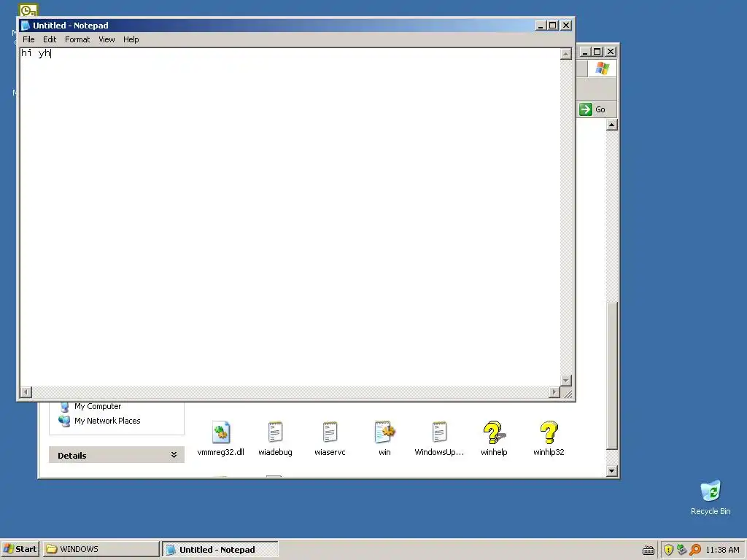Click the desktop icon above Notepad window
The height and width of the screenshot is (560, 747).
coord(28,9)
